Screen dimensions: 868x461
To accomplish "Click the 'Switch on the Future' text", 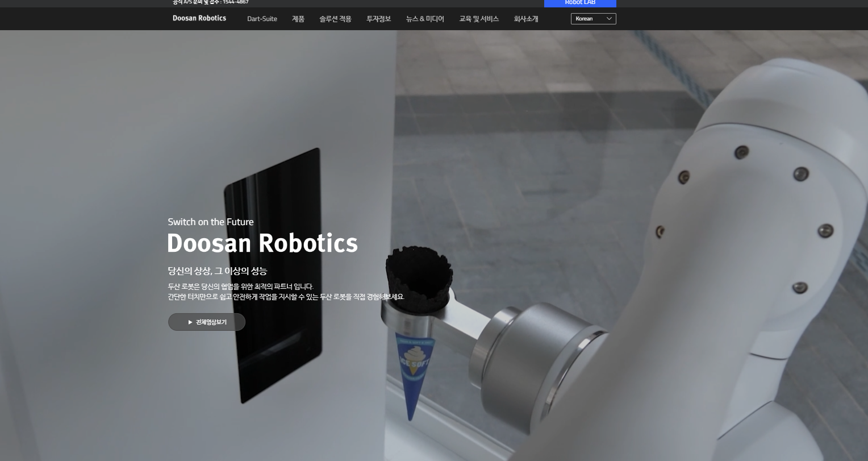I will (x=211, y=222).
